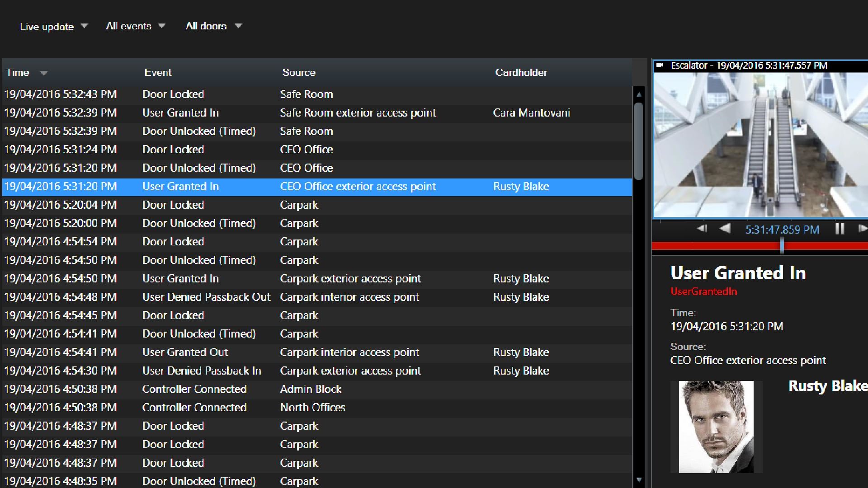868x488 pixels.
Task: Select 4:54:50 PM User Granted In Carpark row
Action: click(317, 279)
